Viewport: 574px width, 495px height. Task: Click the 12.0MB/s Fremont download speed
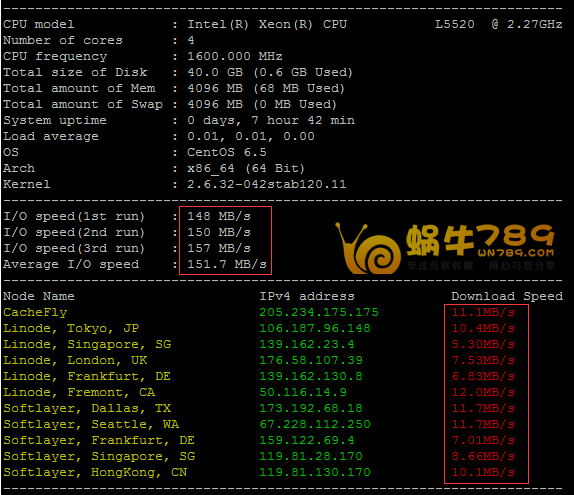tap(483, 392)
